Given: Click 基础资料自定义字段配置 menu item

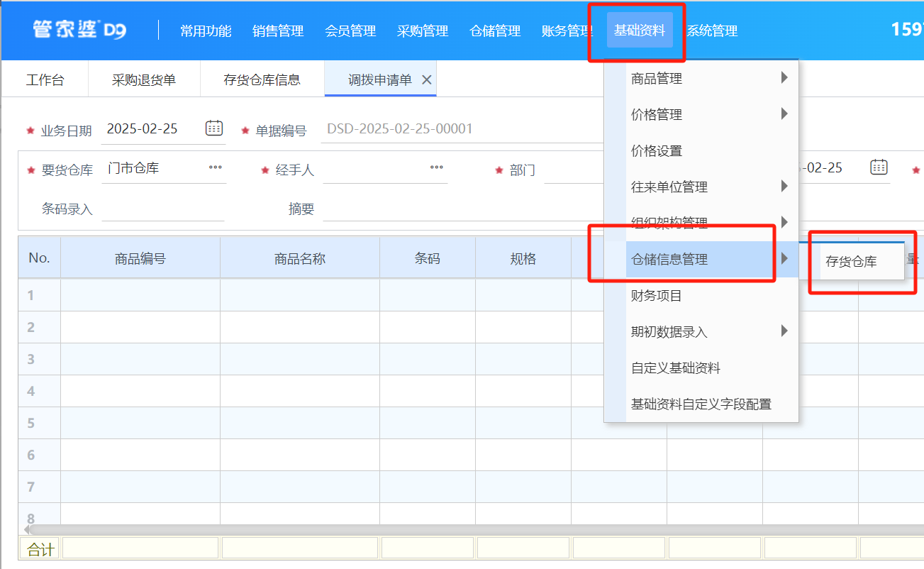Looking at the screenshot, I should (x=701, y=404).
